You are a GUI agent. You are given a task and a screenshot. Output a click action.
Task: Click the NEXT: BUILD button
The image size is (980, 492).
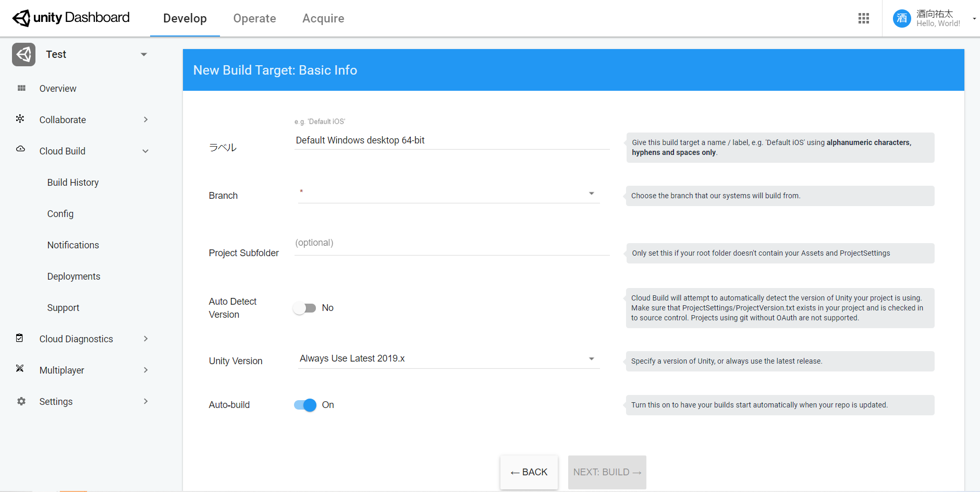(607, 472)
